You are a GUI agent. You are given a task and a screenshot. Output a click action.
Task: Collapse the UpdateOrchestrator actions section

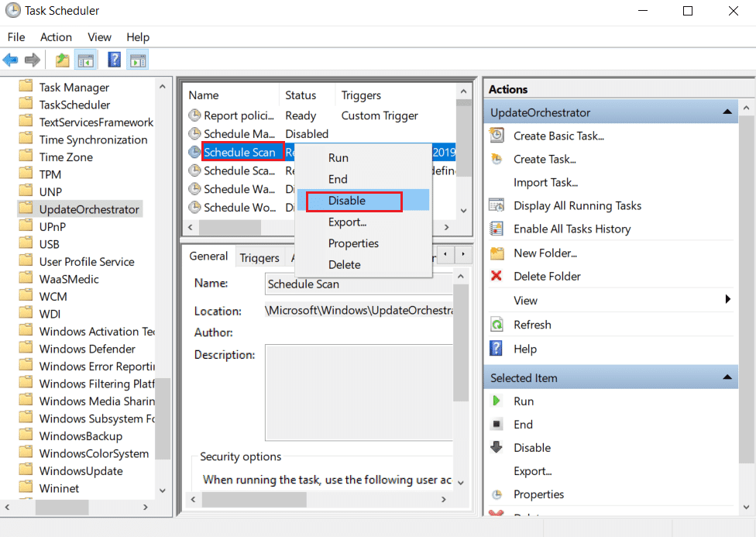click(x=727, y=112)
